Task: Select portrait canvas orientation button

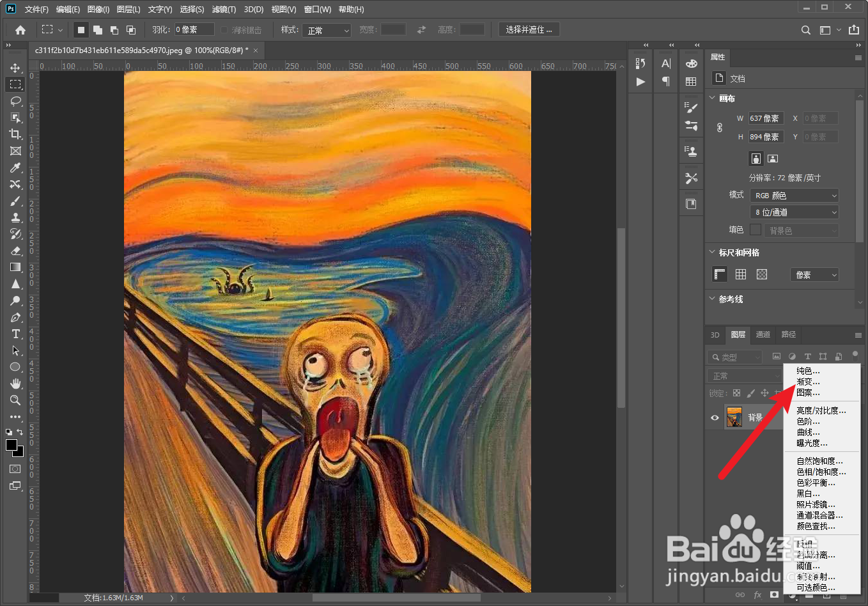Action: point(756,159)
